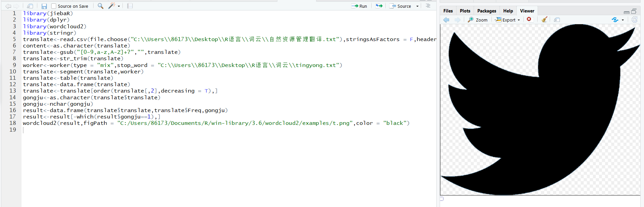Expand the code tools dropdown arrow
644x207 pixels.
(119, 6)
